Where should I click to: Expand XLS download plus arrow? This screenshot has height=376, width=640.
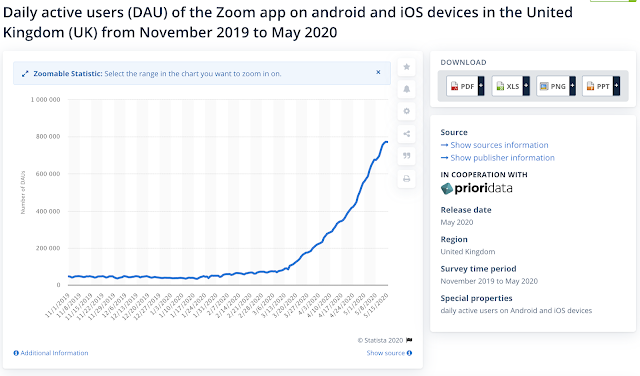[526, 86]
